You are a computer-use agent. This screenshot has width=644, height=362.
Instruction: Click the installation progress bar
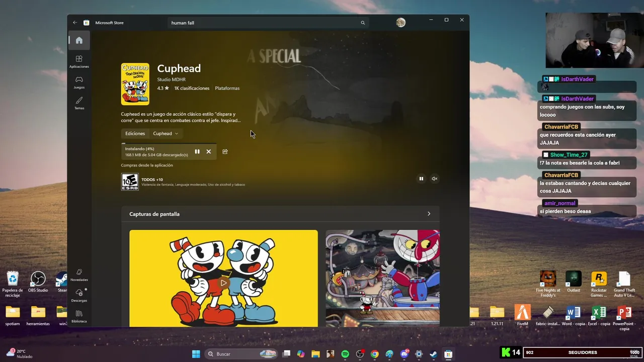pyautogui.click(x=169, y=144)
